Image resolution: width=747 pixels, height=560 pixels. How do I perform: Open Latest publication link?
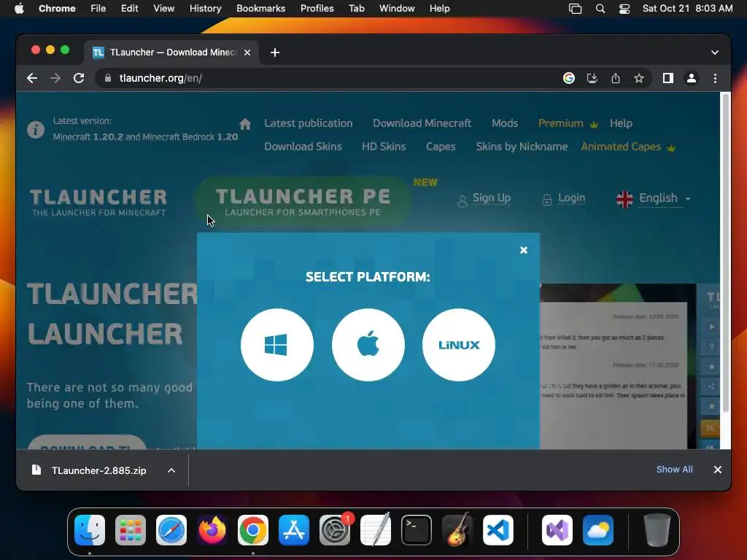(x=309, y=123)
